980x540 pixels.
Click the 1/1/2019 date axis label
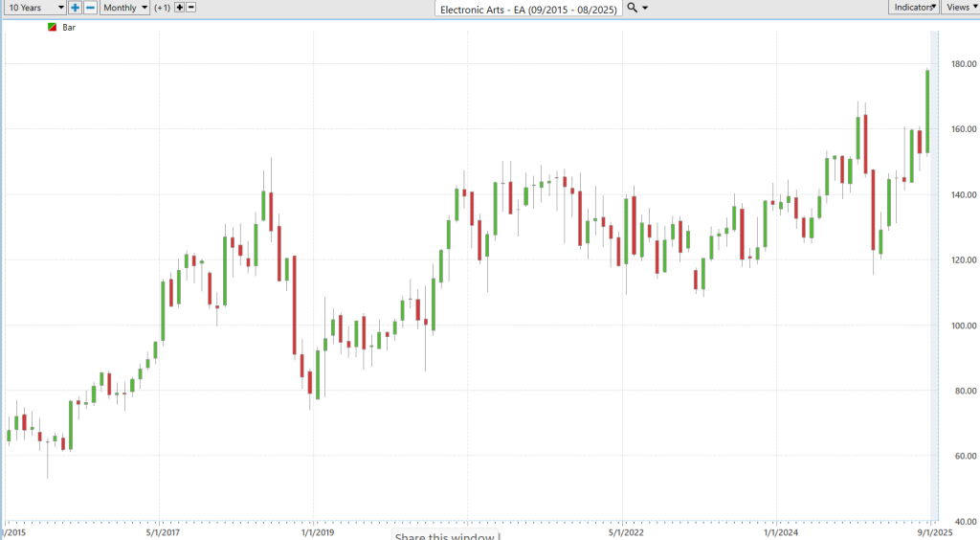pos(317,531)
